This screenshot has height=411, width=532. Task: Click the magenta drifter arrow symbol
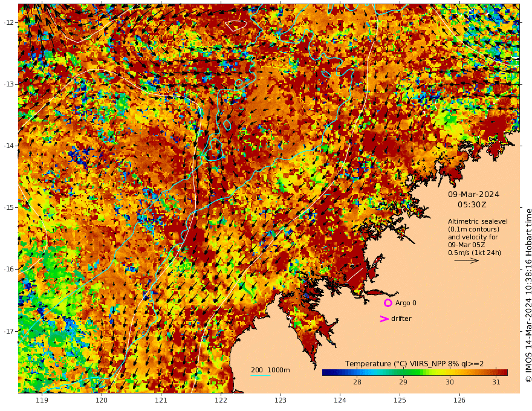click(384, 319)
